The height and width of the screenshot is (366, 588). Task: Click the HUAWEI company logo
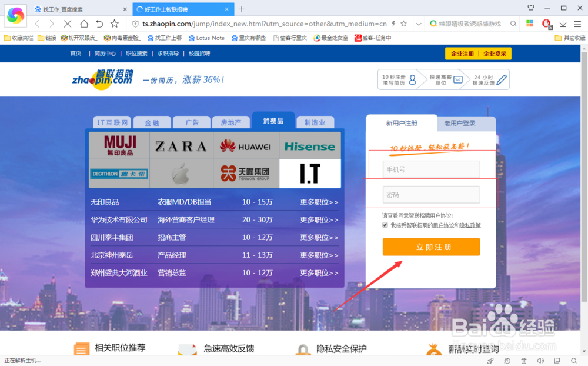click(246, 145)
